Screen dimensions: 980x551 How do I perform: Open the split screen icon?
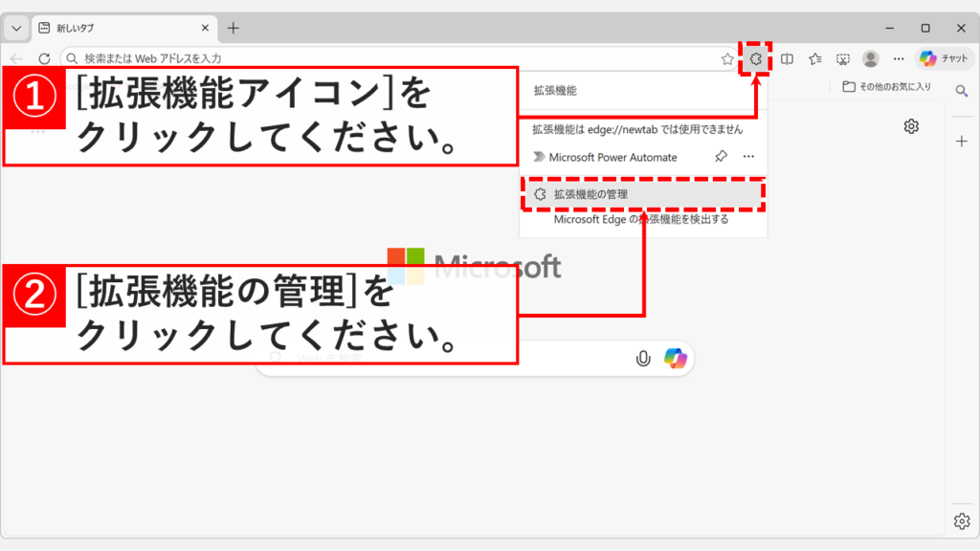787,58
